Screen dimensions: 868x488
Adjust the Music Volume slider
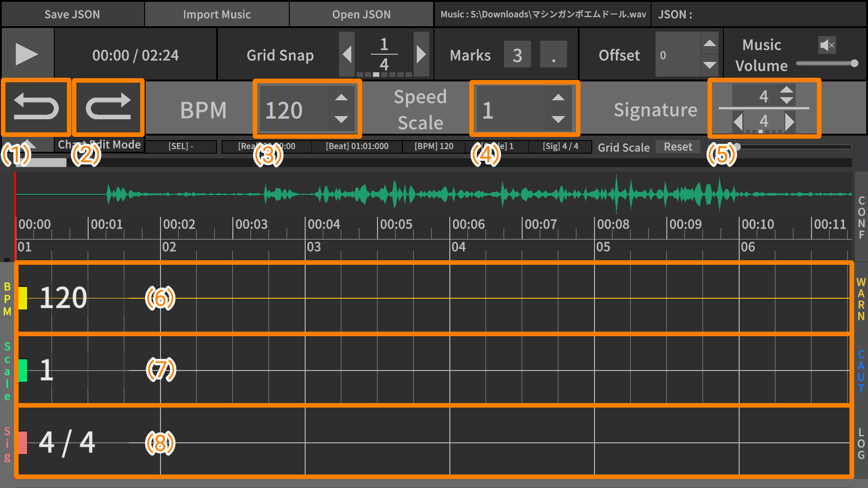[x=854, y=64]
